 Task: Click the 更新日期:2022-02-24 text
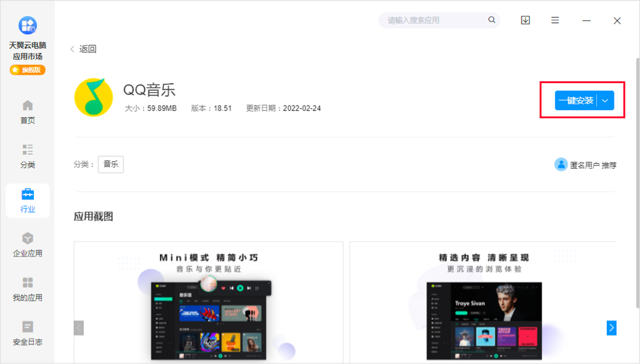284,108
